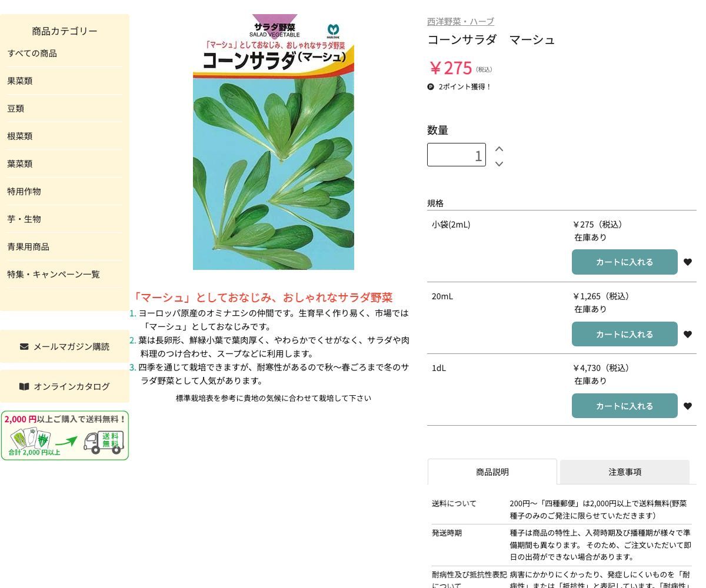Click the 特集・キャンペーン一覧 link
This screenshot has width=706, height=588.
[54, 274]
